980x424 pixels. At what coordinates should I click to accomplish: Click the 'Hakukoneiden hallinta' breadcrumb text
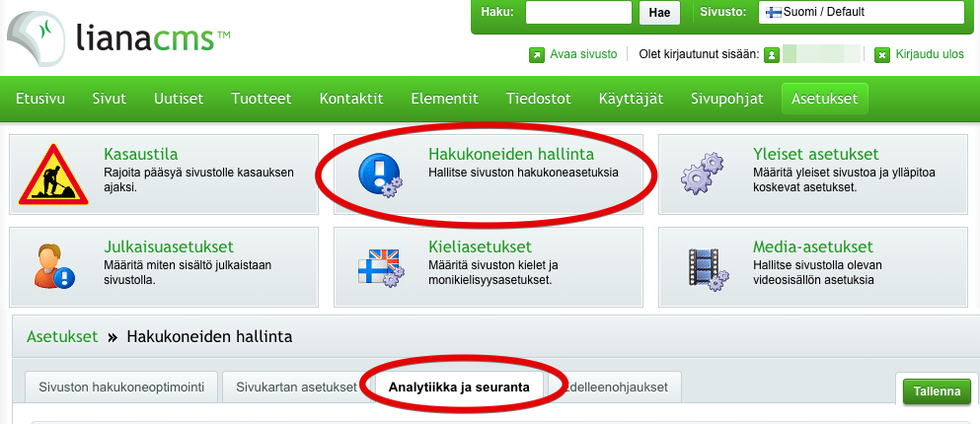209,337
